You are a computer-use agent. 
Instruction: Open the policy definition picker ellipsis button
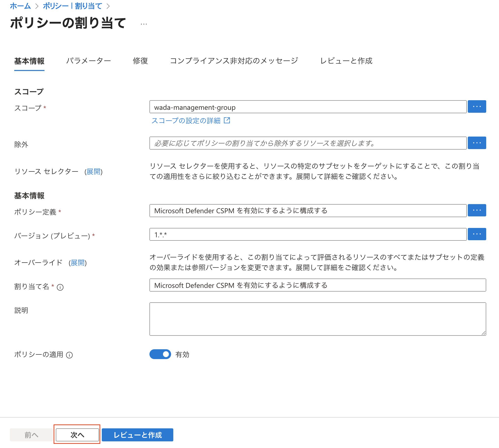coord(477,210)
